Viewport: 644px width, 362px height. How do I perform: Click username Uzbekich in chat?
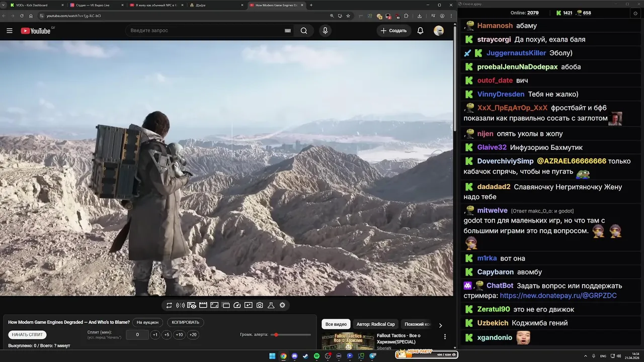[x=493, y=323]
